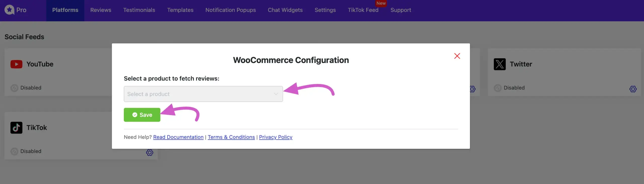Open the Terms & Conditions link

pos(231,137)
